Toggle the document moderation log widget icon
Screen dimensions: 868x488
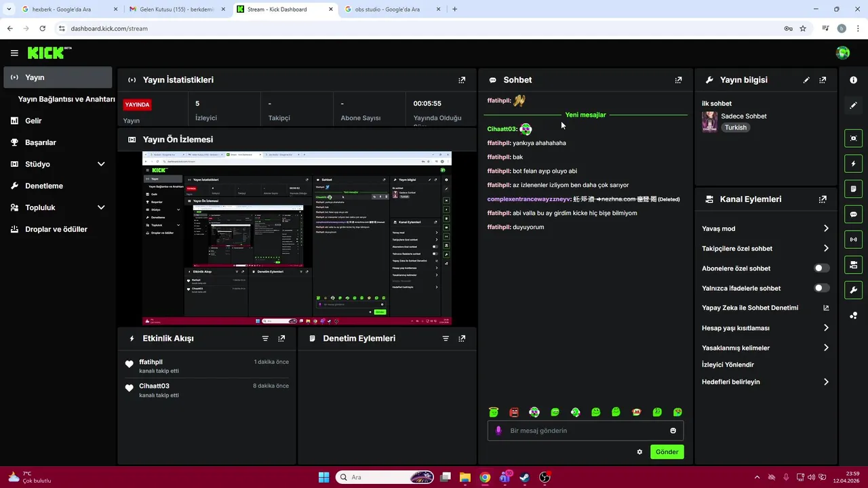point(853,188)
